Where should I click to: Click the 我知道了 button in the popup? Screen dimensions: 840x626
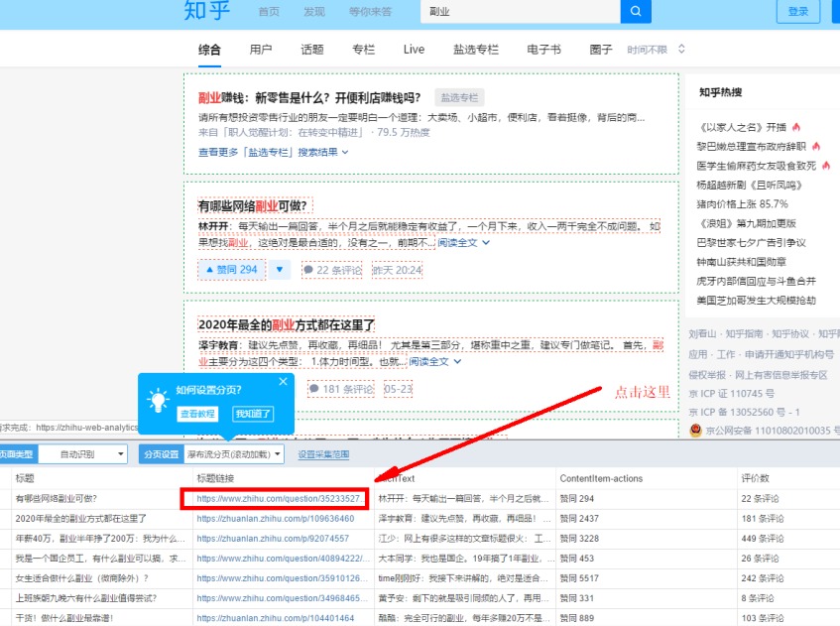coord(253,414)
